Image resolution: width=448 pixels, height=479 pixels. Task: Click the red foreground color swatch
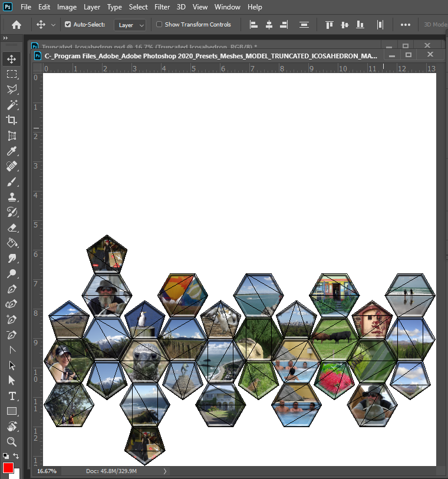tap(8, 468)
